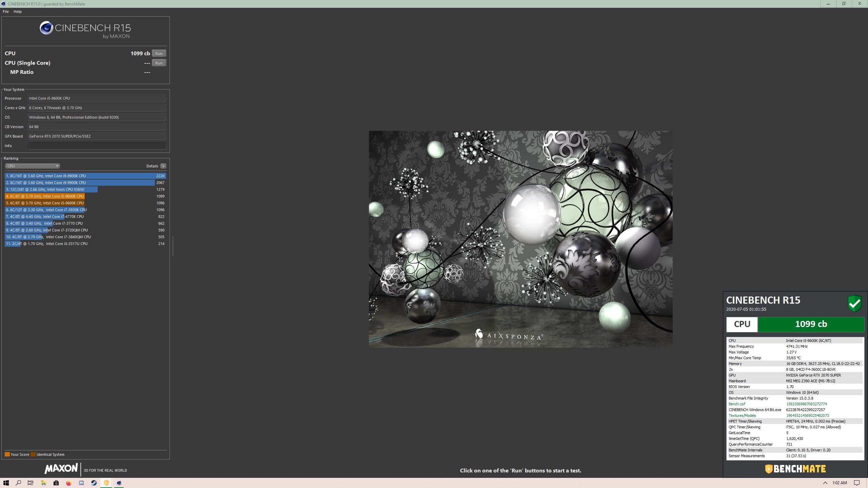This screenshot has height=488, width=868.
Task: Select ranking row 6 i7-3930K
Action: (85, 210)
